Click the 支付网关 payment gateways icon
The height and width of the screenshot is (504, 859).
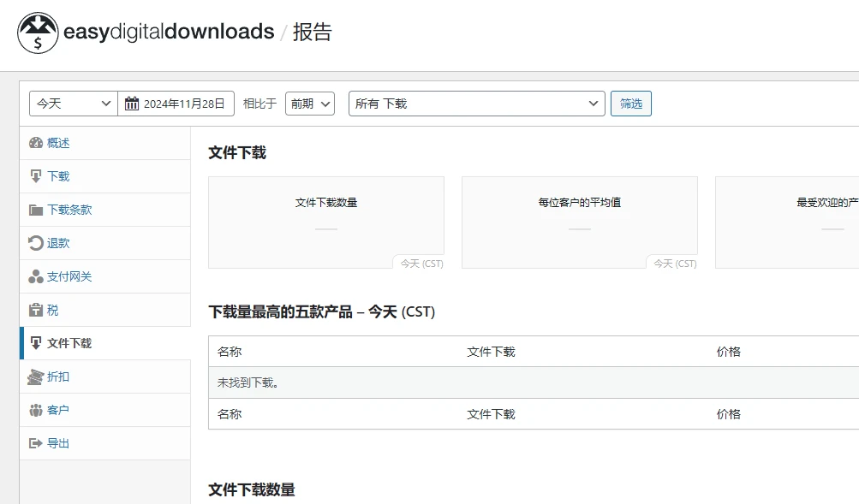(34, 276)
